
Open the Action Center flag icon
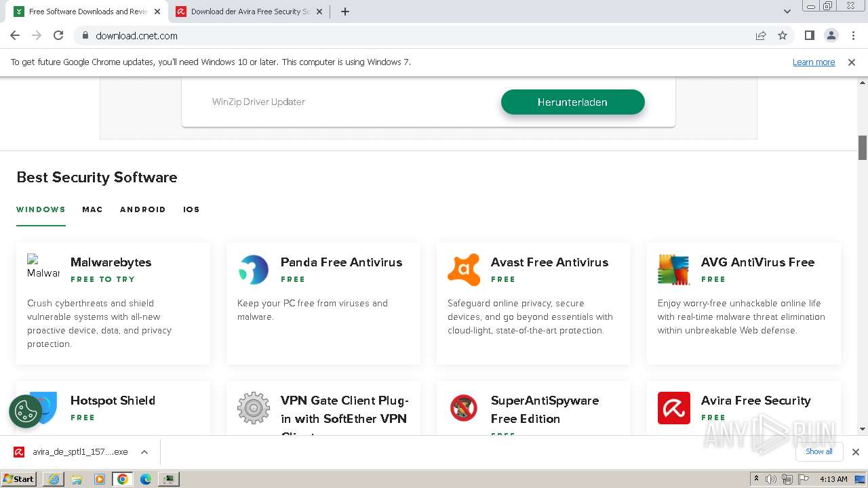[802, 479]
